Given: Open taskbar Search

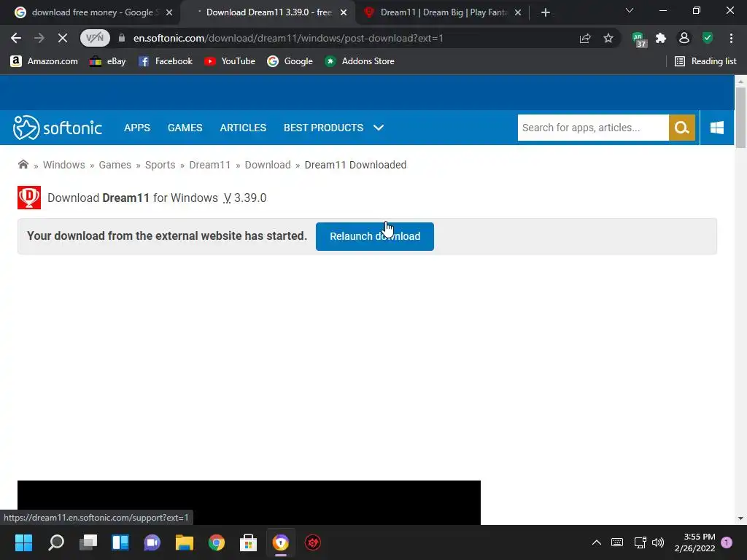Looking at the screenshot, I should [56, 542].
